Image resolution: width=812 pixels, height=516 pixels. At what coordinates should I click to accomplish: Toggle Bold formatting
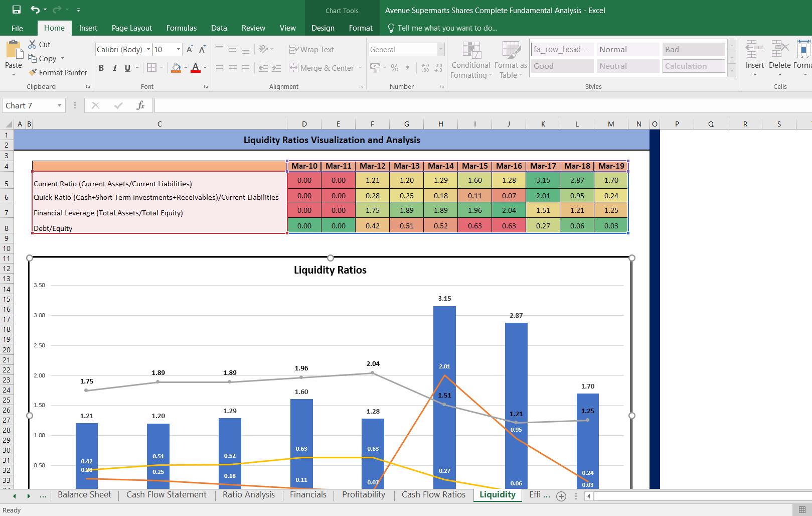pyautogui.click(x=101, y=68)
